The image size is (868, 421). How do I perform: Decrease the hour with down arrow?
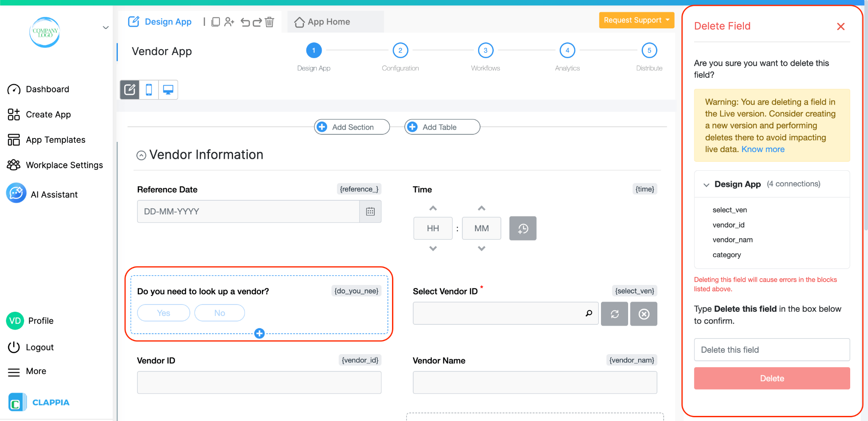(433, 249)
